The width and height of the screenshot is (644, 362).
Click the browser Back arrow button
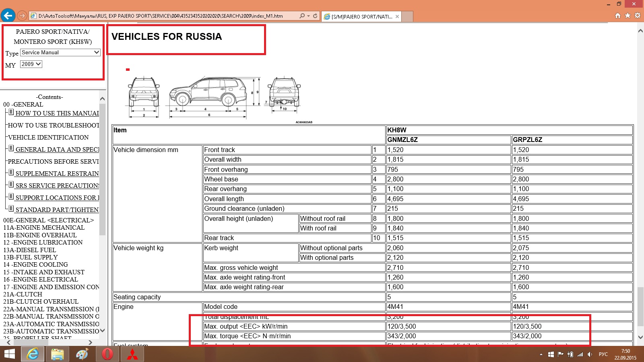8,16
